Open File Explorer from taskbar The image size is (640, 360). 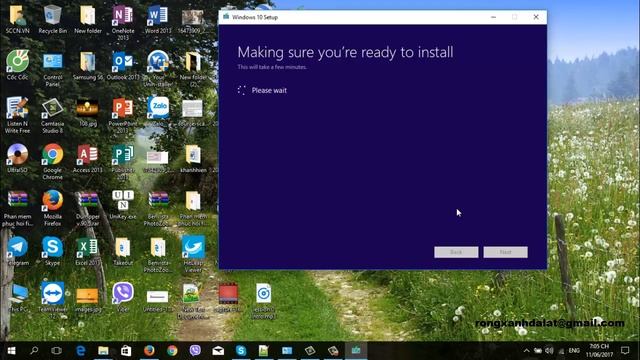(x=103, y=351)
